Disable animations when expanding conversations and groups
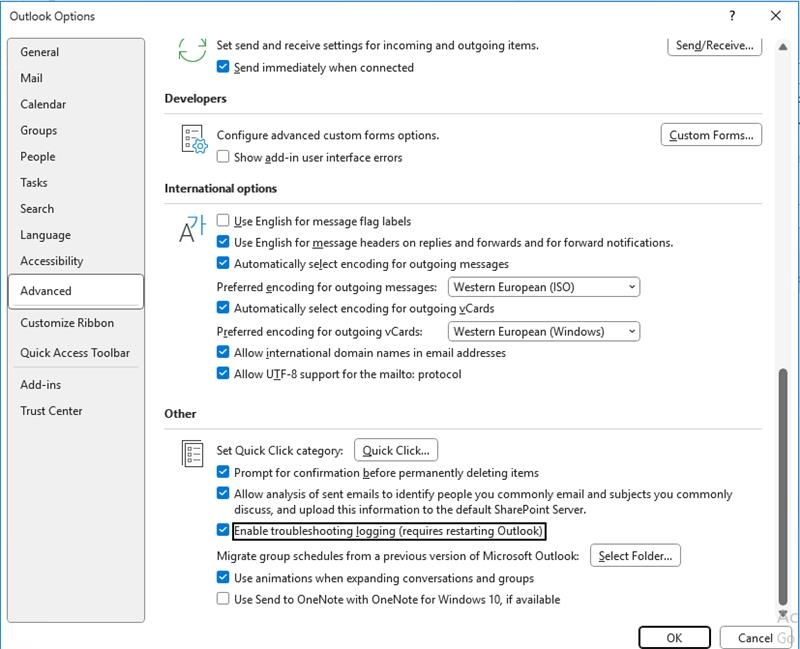 click(x=222, y=578)
